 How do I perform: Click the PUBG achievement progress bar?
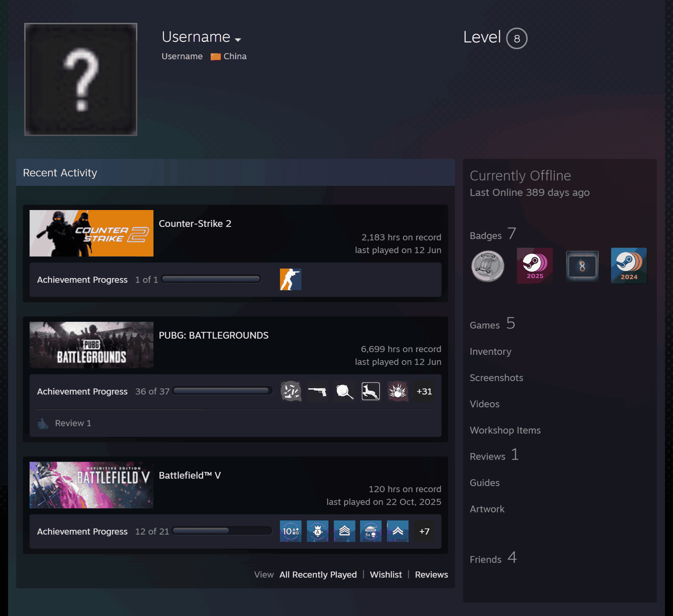223,391
